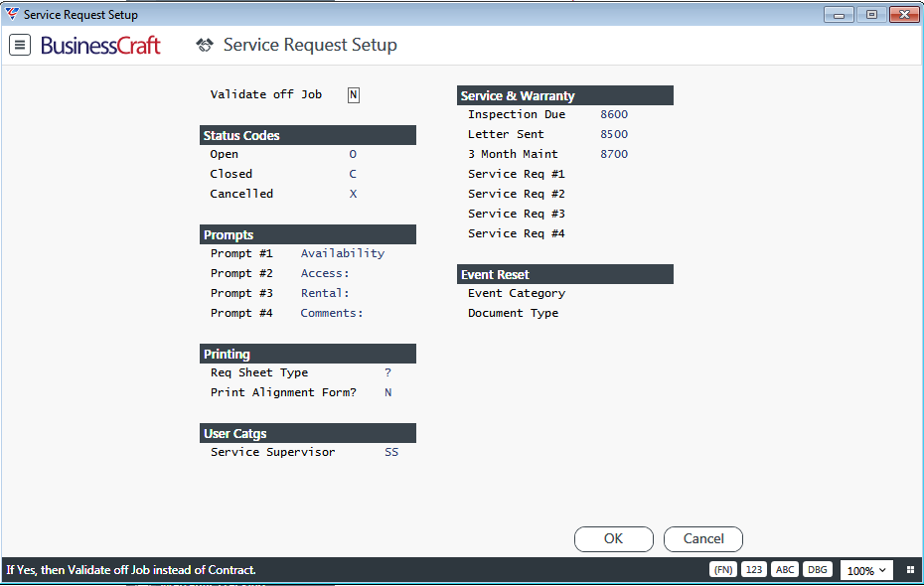
Task: Click the Print Alignment Form? label
Action: [x=283, y=393]
